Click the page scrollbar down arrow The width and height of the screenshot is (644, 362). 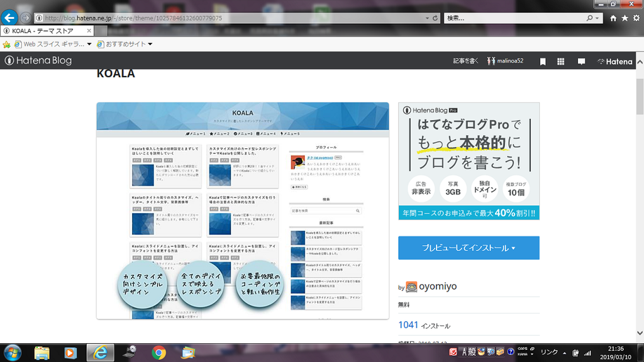pos(640,333)
